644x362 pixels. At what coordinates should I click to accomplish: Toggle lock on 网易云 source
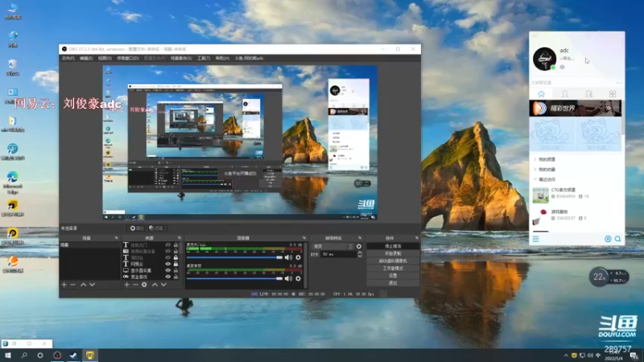pyautogui.click(x=175, y=264)
